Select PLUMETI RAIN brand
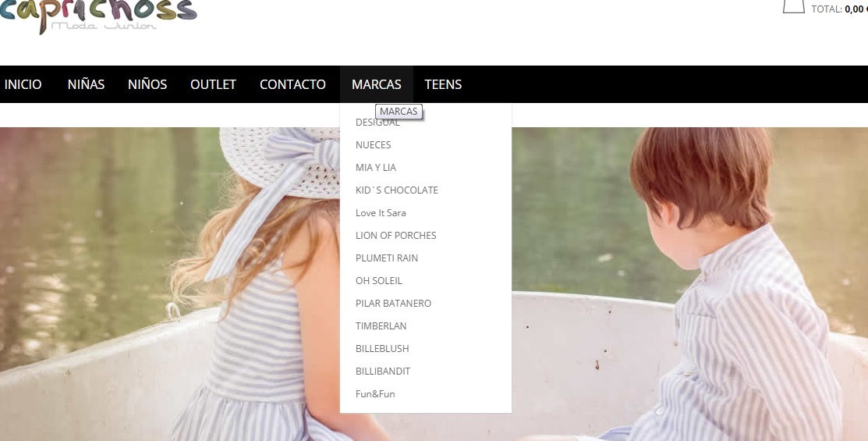Image resolution: width=868 pixels, height=441 pixels. [x=387, y=258]
